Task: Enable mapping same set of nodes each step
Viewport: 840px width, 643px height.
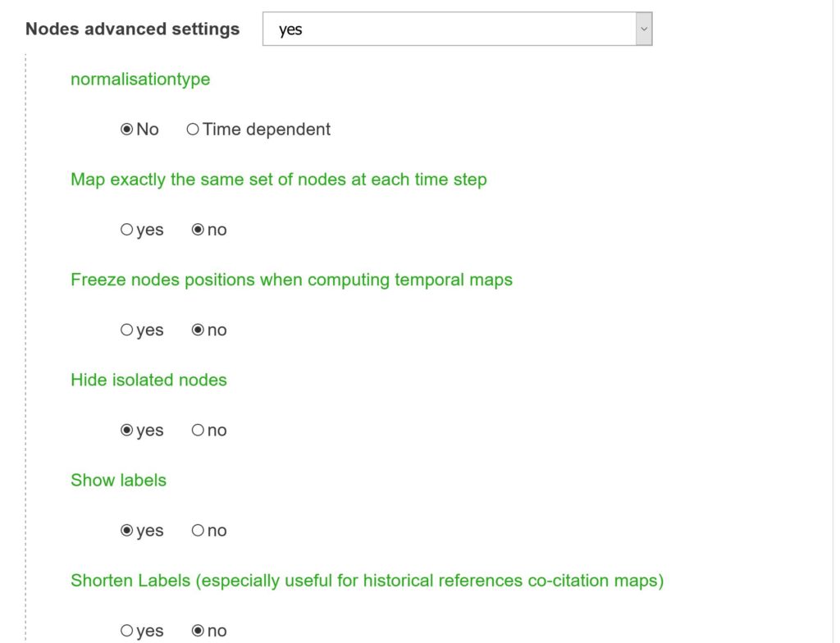Action: [x=127, y=230]
